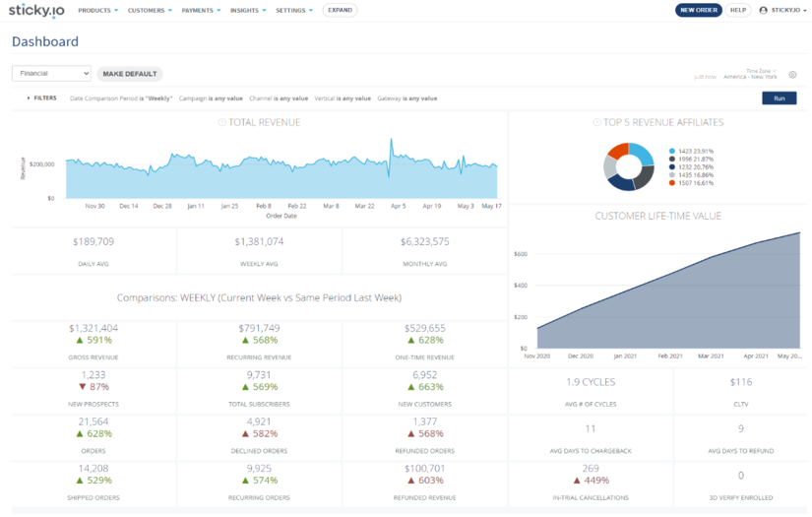
Task: Click the 4,921 declined orders value
Action: pos(259,421)
